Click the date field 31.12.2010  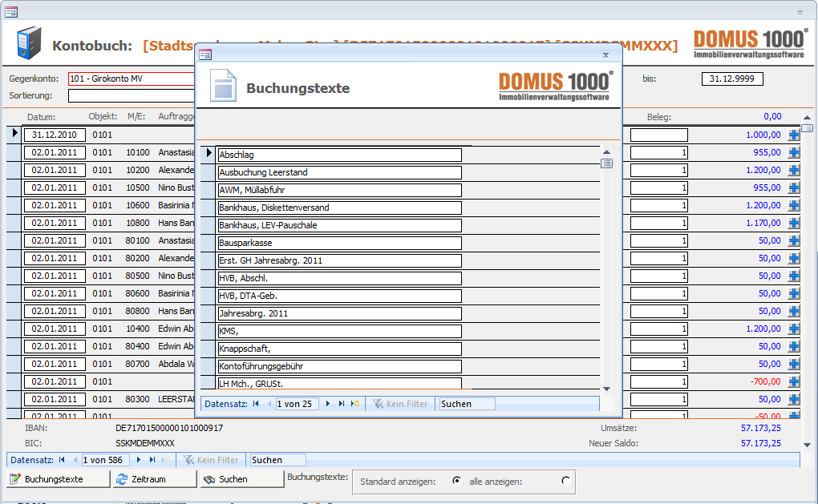[x=55, y=135]
